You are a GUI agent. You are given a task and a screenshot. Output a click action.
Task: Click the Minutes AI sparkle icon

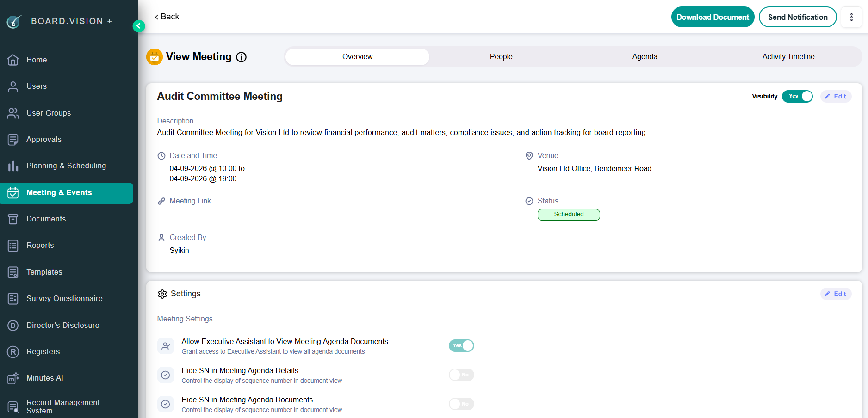point(13,378)
